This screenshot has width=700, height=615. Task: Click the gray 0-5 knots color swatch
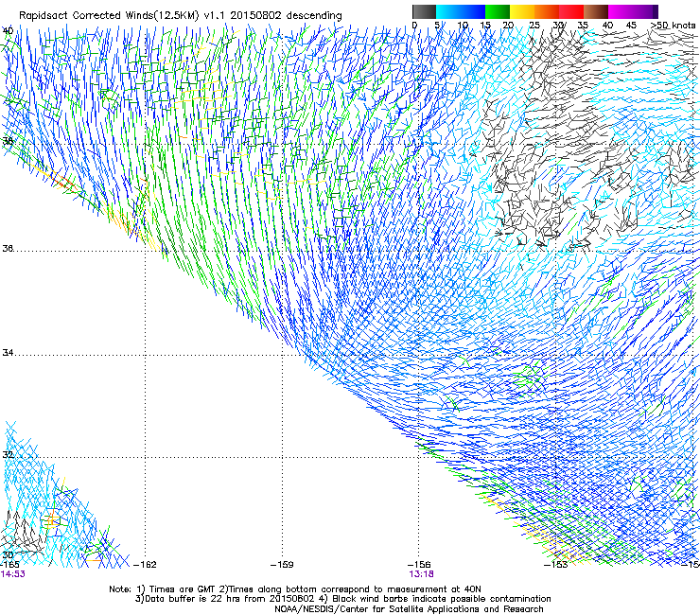(x=424, y=11)
